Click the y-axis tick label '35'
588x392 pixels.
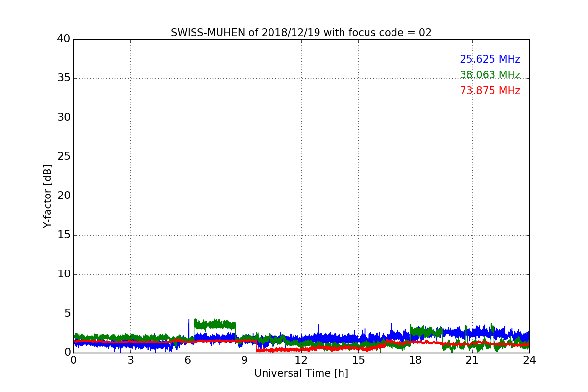[64, 78]
